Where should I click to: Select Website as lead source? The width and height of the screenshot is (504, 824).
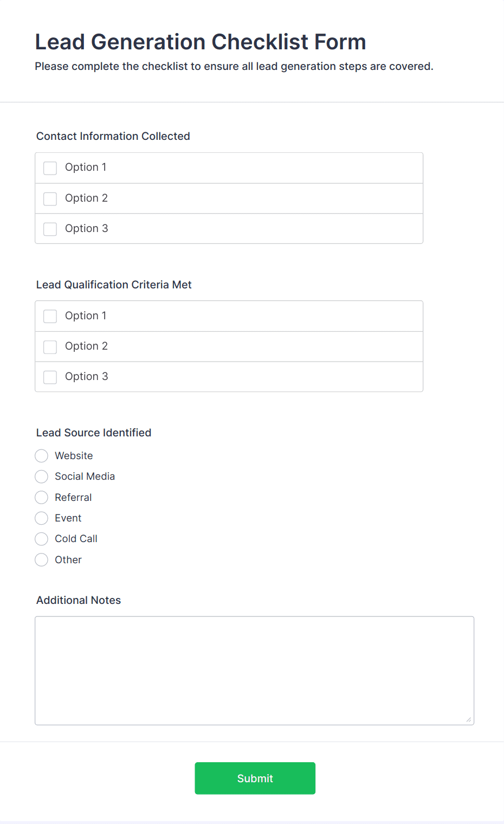pyautogui.click(x=42, y=456)
